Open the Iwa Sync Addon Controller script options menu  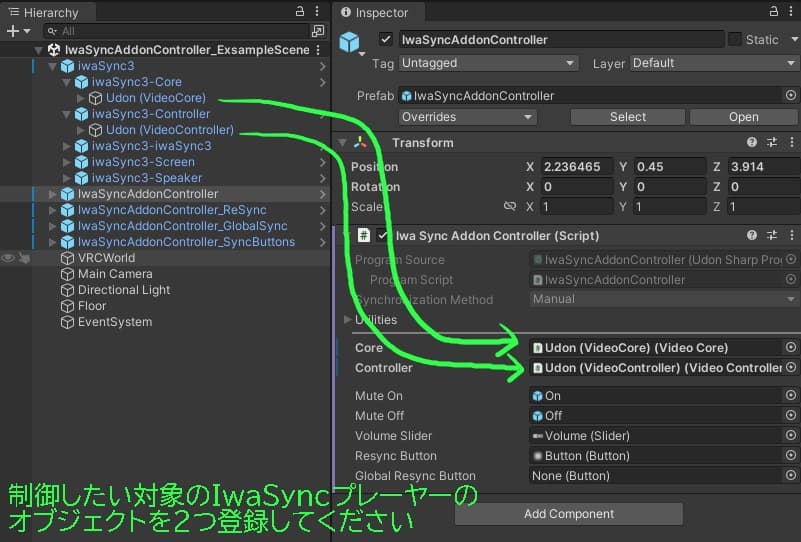coord(791,236)
